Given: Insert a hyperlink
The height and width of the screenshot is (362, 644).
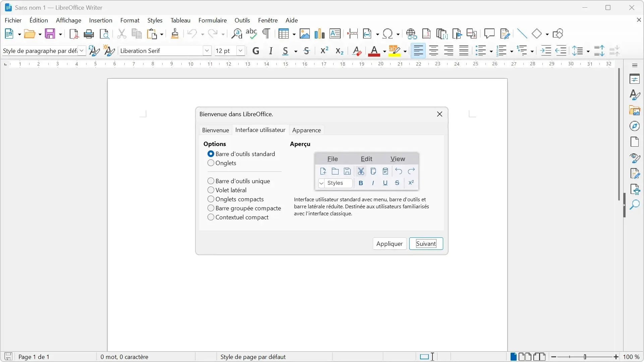Looking at the screenshot, I should (412, 33).
